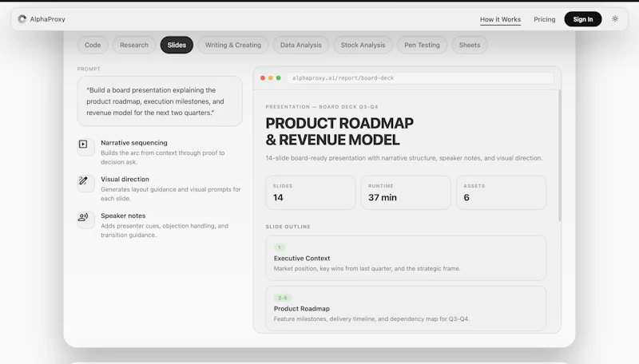Click the PROMPT label
This screenshot has width=639, height=364.
[x=89, y=69]
